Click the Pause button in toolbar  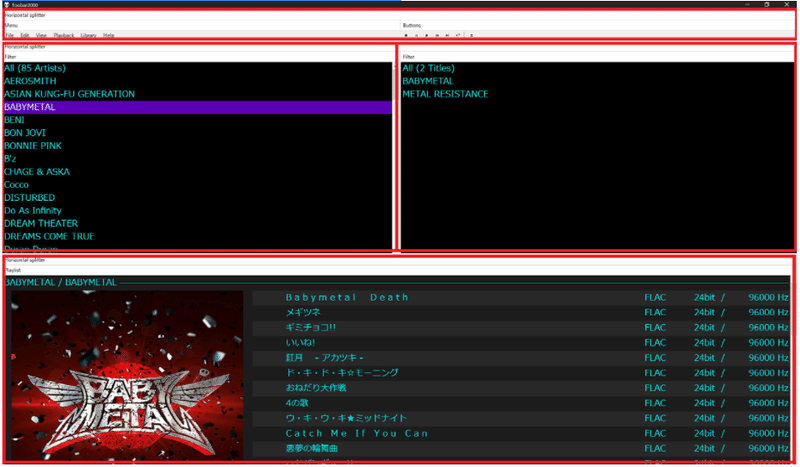416,35
